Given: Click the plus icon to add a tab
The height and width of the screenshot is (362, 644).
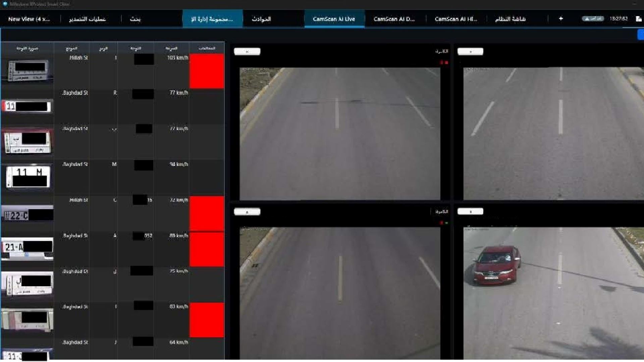Looking at the screenshot, I should (x=561, y=19).
